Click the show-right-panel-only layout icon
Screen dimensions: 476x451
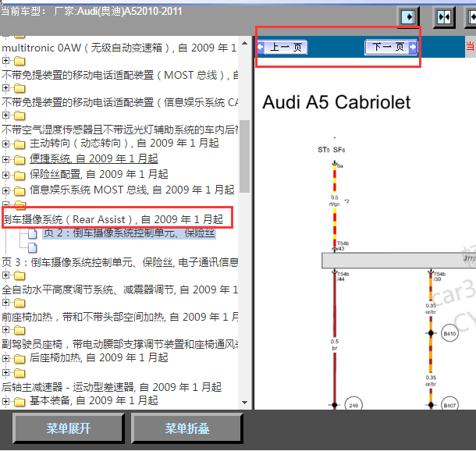pos(408,16)
